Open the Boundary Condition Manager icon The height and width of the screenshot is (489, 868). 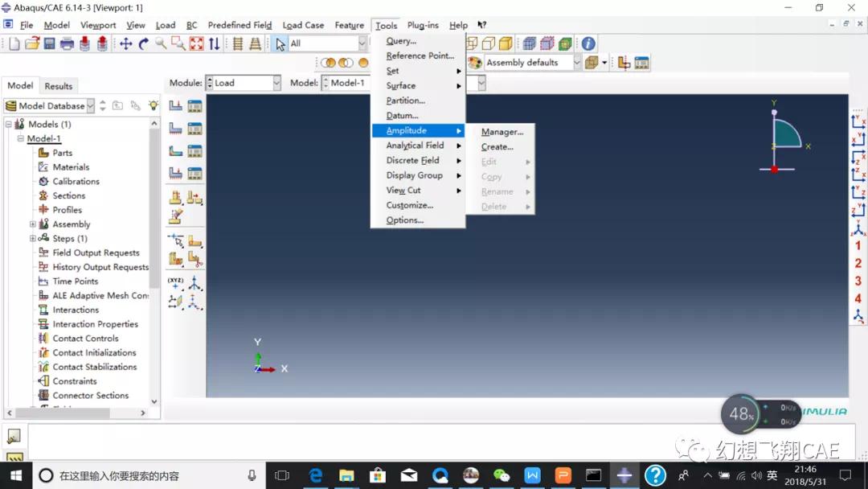click(x=194, y=129)
